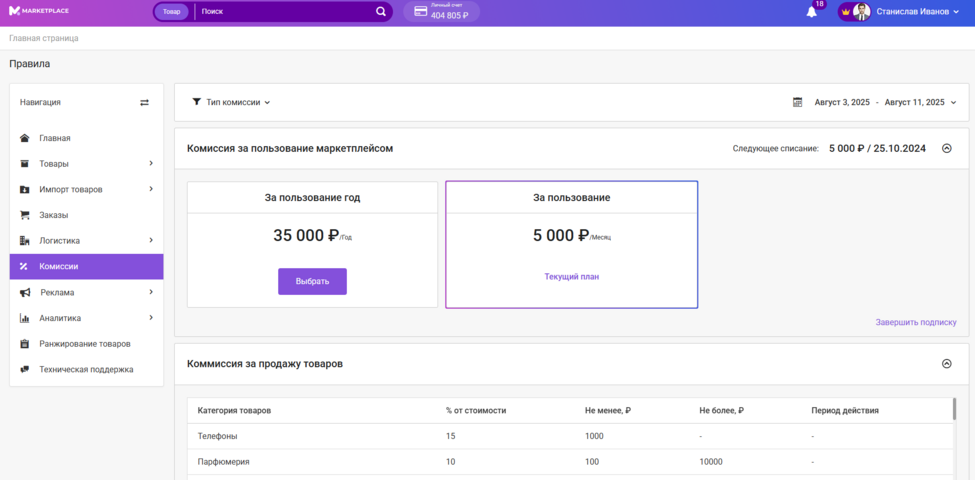Click the Поиск search input field
Viewport: 975px width, 480px height.
point(285,12)
